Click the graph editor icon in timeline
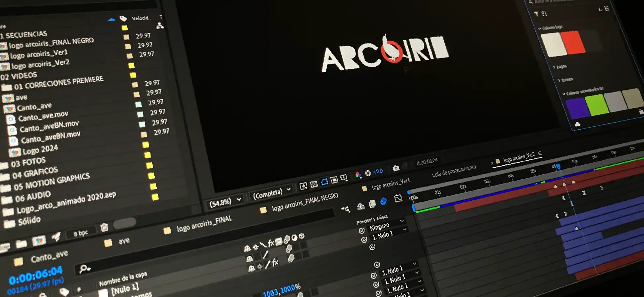This screenshot has width=644, height=297. click(398, 198)
